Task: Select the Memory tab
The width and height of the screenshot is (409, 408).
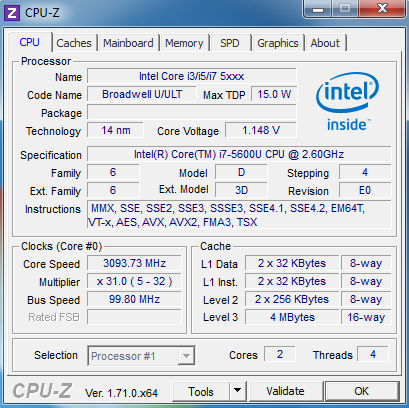Action: click(x=184, y=43)
